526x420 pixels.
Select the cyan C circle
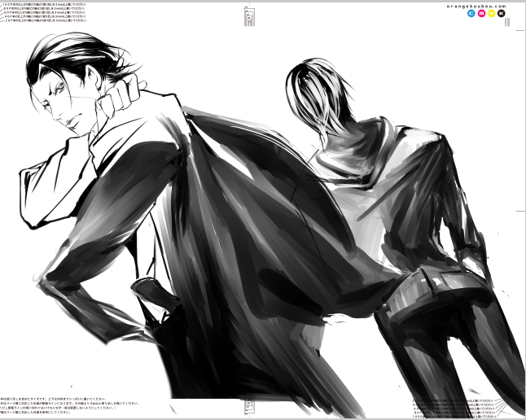471,14
